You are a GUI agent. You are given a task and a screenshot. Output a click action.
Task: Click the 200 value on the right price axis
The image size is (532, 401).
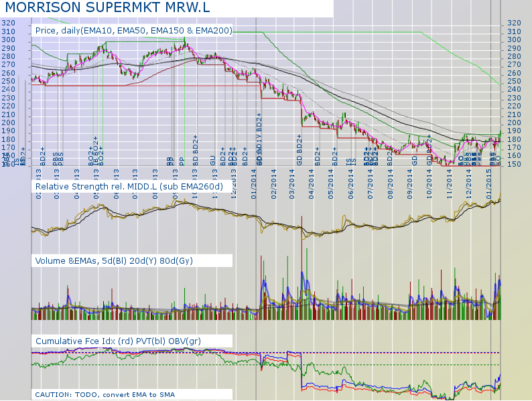[514, 123]
